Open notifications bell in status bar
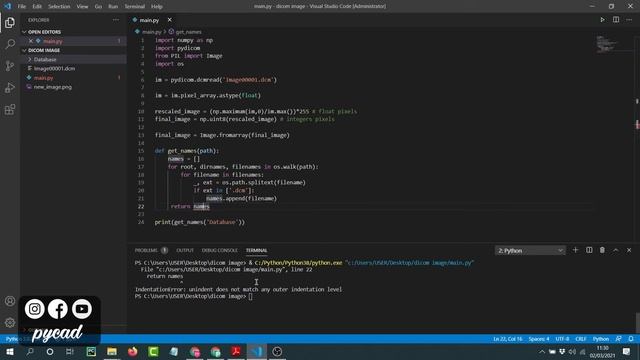The image size is (640, 360). (x=631, y=339)
